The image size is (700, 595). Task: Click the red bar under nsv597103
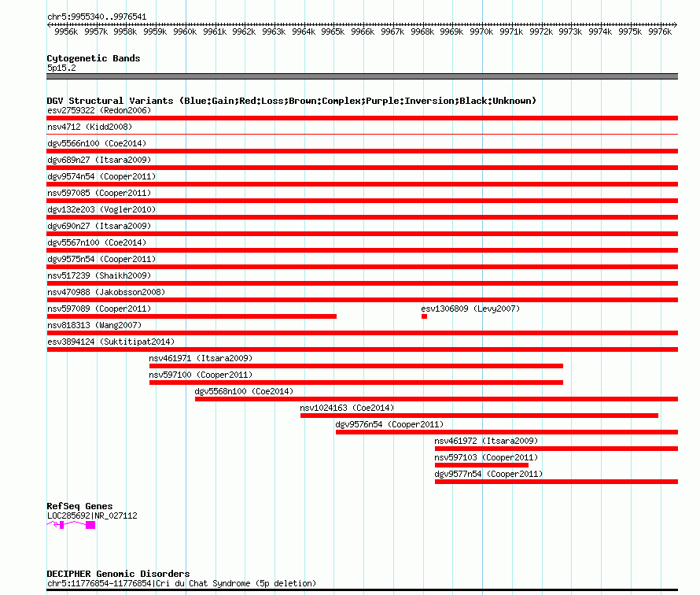pos(481,465)
